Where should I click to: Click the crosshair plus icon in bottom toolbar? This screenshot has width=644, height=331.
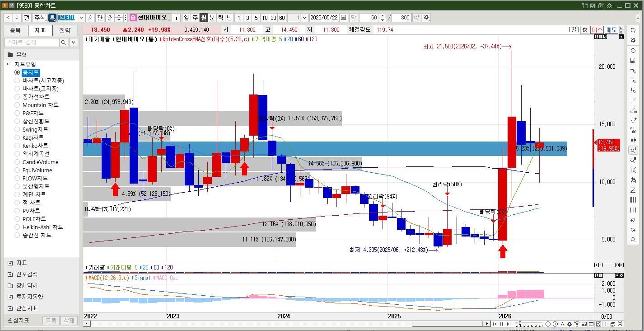click(606, 324)
